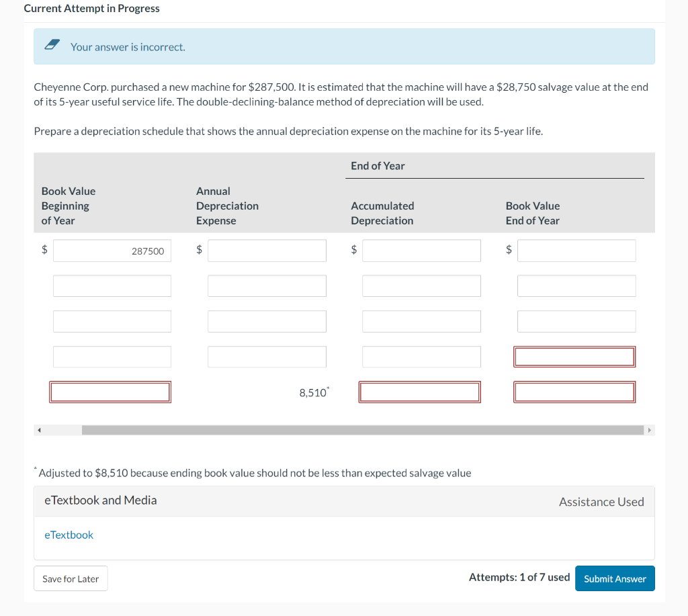Click the Assistance Used label
The width and height of the screenshot is (688, 616).
click(x=601, y=502)
